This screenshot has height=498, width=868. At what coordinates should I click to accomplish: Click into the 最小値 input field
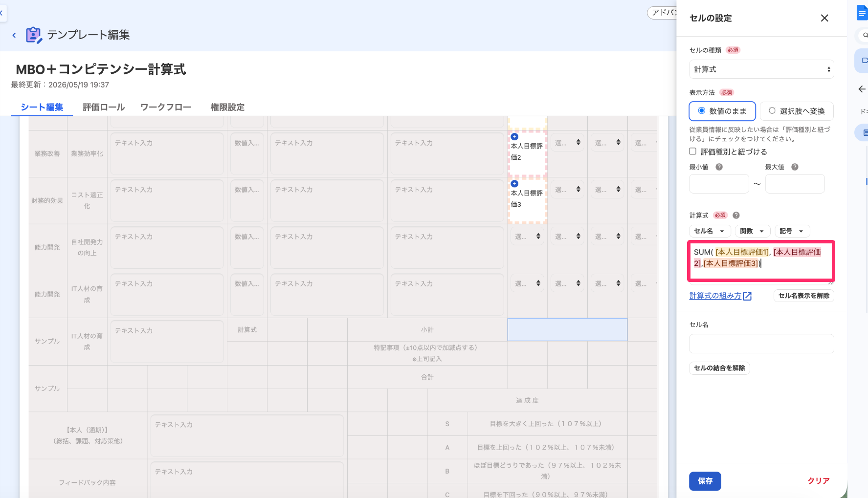(x=719, y=184)
